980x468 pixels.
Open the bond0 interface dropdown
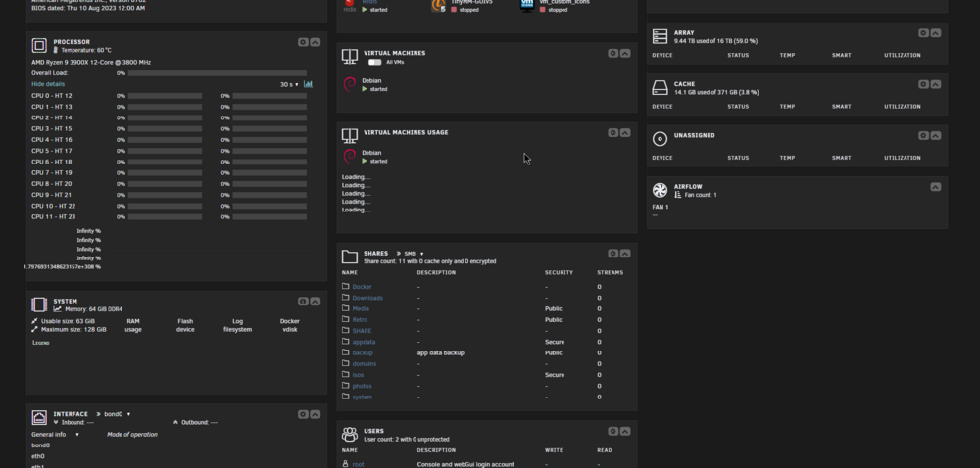point(117,414)
